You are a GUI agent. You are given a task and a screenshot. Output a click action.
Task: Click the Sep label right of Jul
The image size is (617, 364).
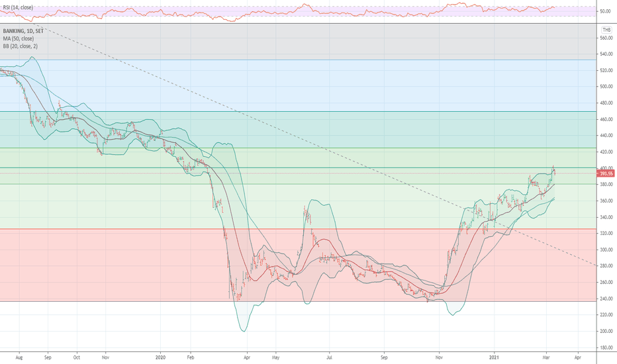click(384, 357)
